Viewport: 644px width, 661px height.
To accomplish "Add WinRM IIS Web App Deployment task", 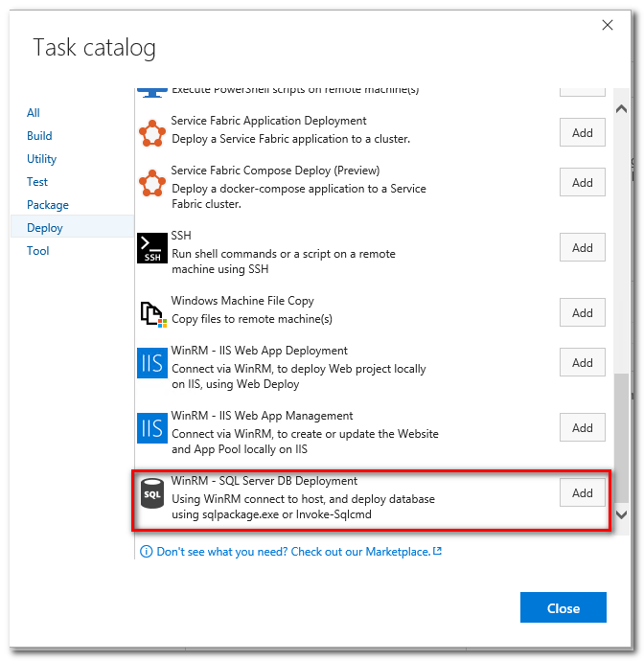I will click(582, 362).
